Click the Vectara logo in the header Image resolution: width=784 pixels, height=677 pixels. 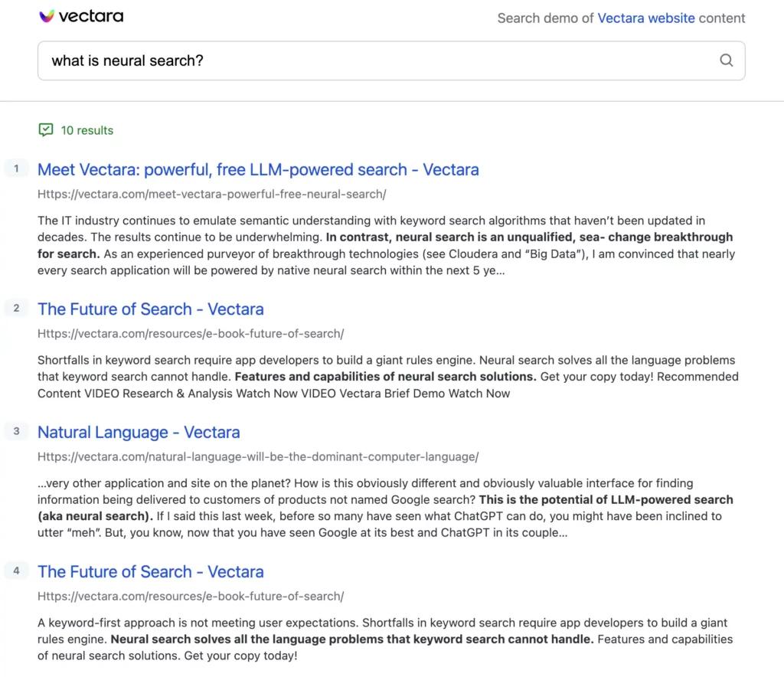tap(80, 17)
